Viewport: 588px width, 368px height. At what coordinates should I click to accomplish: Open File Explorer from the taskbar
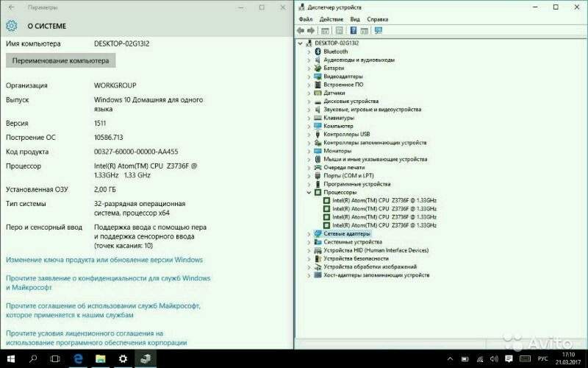100,358
